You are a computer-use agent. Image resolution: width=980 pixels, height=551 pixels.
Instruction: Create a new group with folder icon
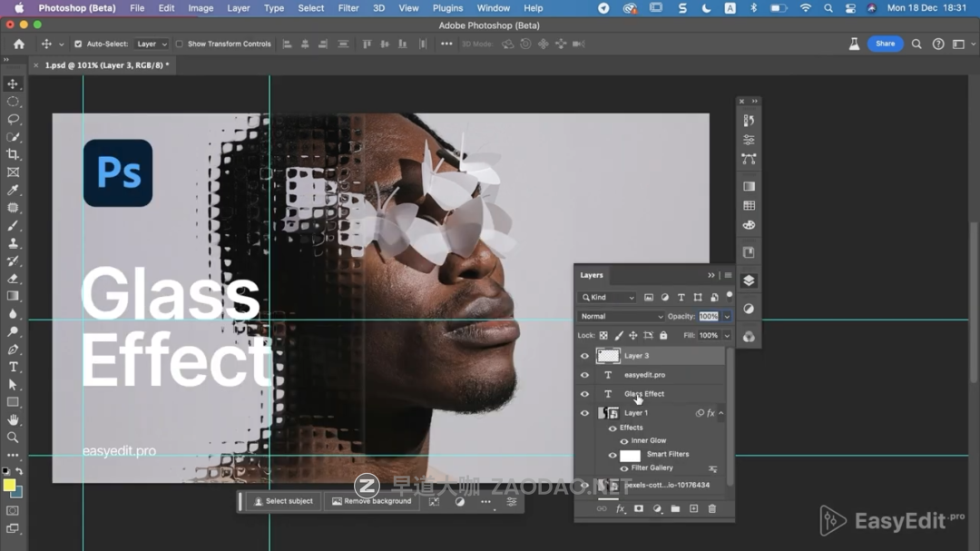point(675,509)
